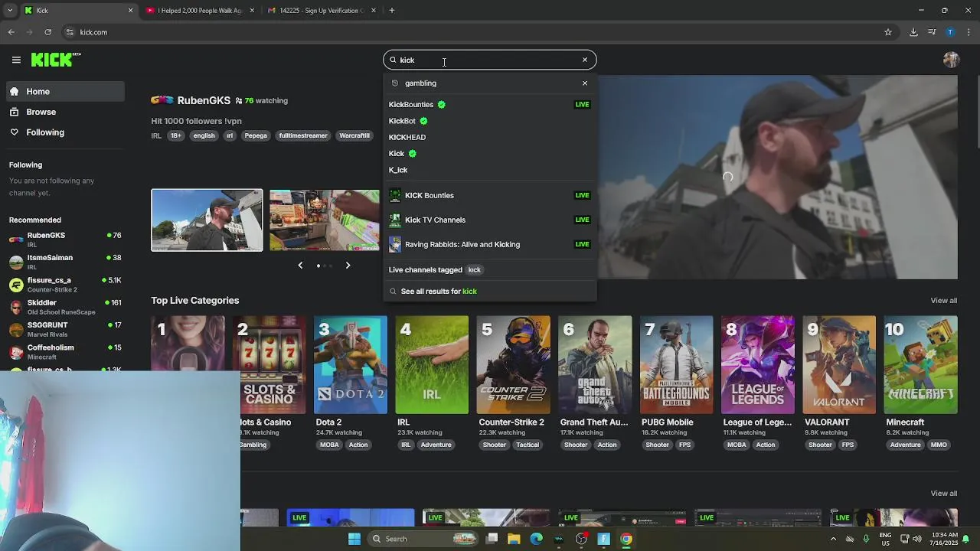Open Raving Rabbids: Alive and Kicking result
The width and height of the screenshot is (980, 551).
(x=489, y=244)
